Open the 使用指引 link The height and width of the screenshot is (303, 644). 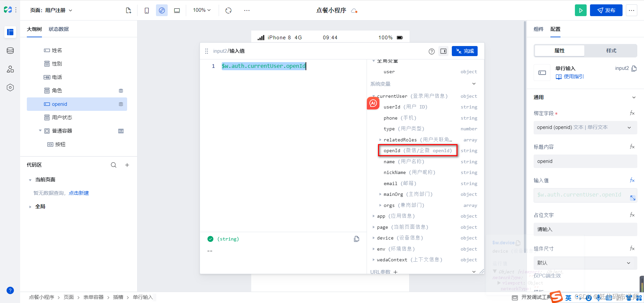pyautogui.click(x=570, y=77)
